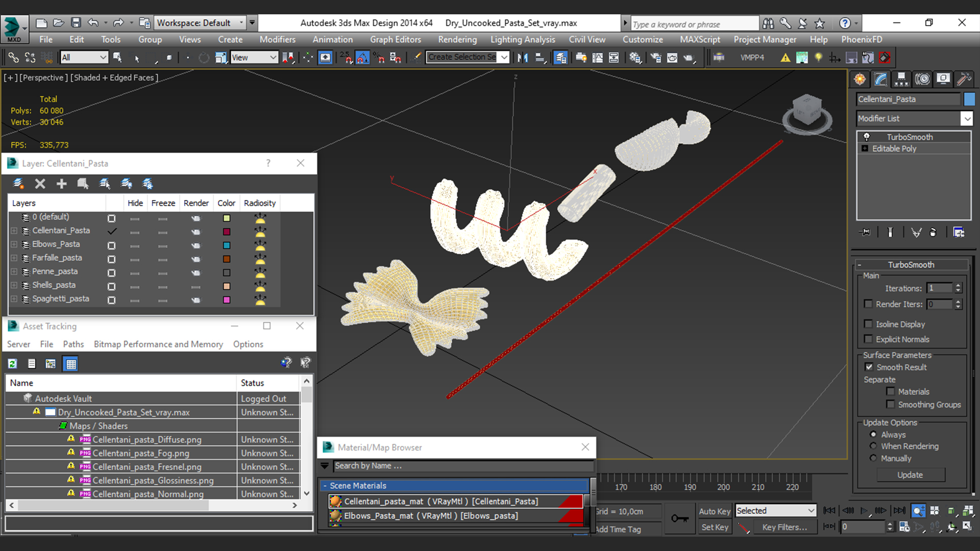The height and width of the screenshot is (551, 980).
Task: Click the light bulb toolbar icon
Action: coord(818,58)
